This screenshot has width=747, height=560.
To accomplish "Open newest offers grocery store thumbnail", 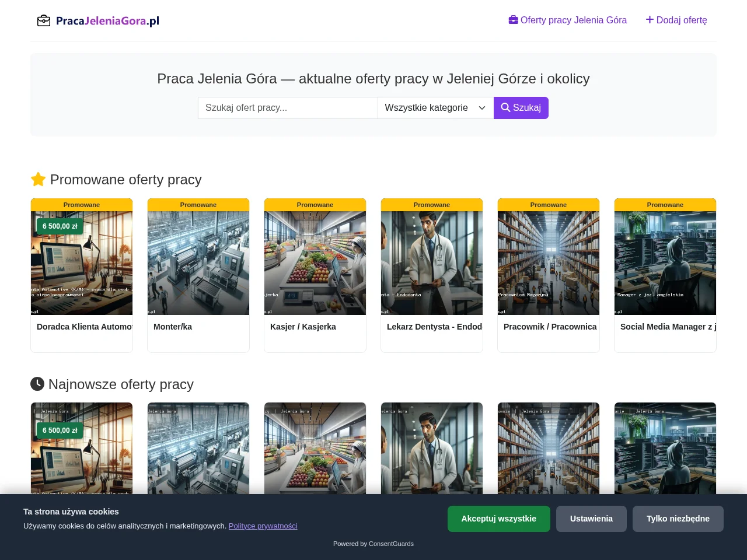I will coord(315,448).
